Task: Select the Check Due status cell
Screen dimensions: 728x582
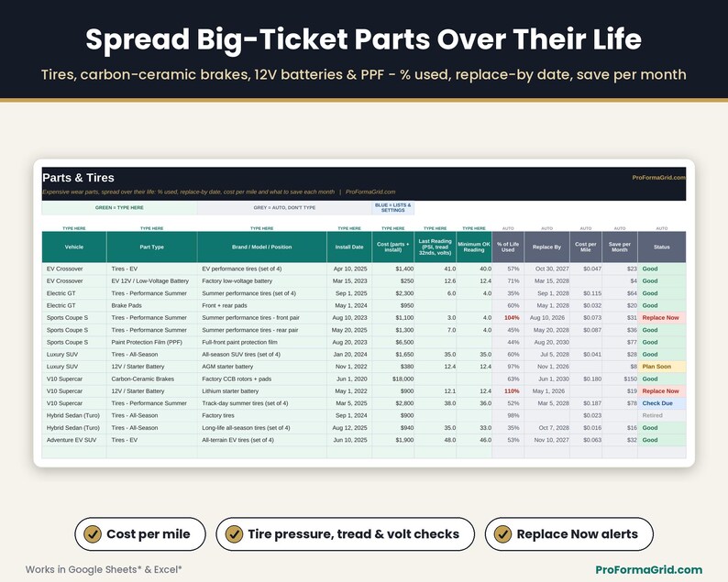Action: click(x=662, y=403)
